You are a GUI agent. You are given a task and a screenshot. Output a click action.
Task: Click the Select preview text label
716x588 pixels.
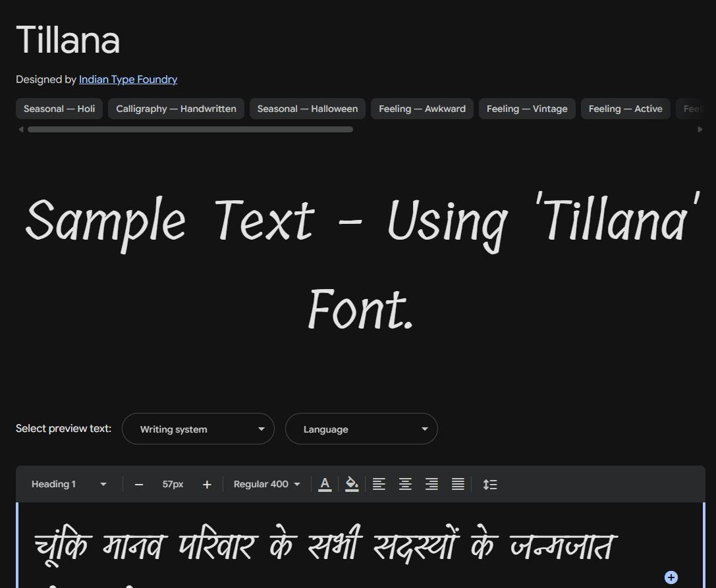click(x=63, y=428)
